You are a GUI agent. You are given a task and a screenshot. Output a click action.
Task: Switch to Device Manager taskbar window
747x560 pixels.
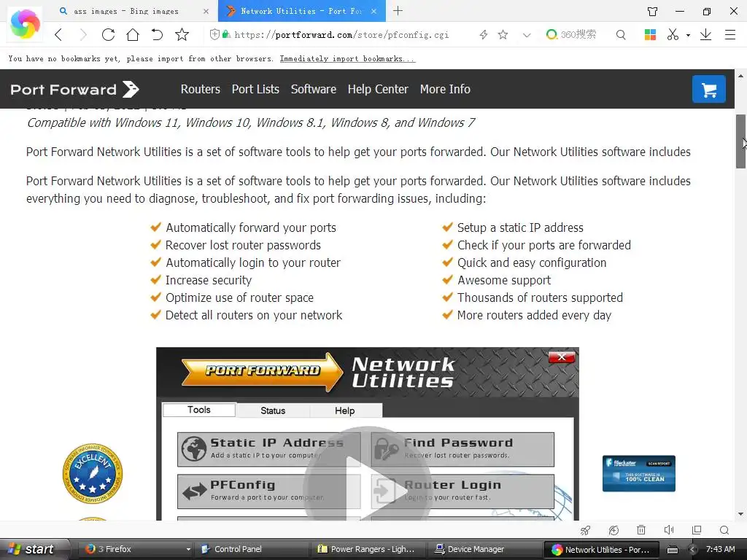(487, 549)
